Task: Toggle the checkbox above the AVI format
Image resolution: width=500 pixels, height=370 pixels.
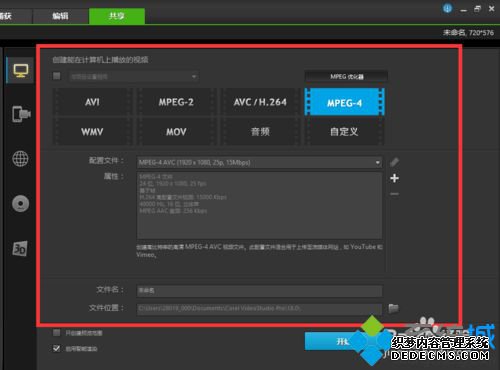Action: [57, 76]
